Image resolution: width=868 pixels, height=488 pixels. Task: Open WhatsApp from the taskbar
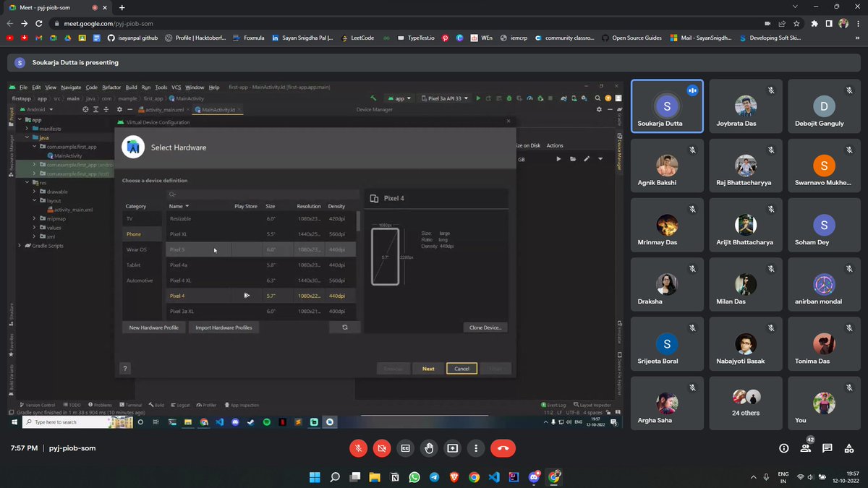[415, 477]
